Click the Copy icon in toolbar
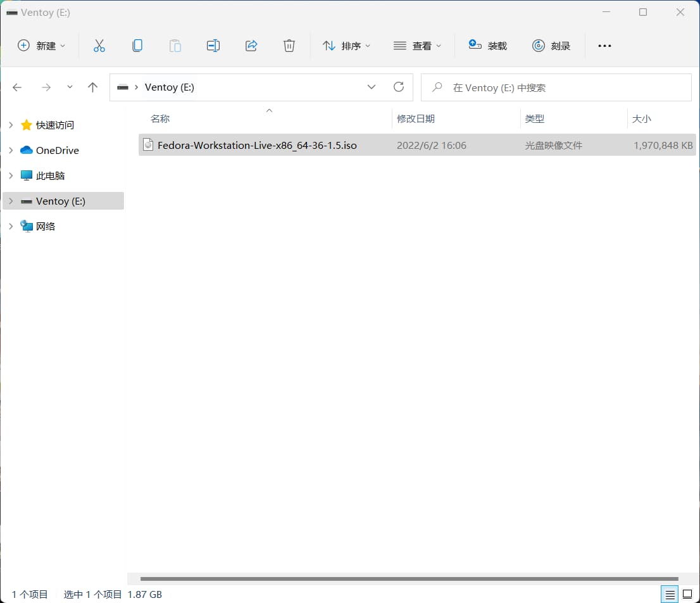The image size is (700, 603). point(137,46)
